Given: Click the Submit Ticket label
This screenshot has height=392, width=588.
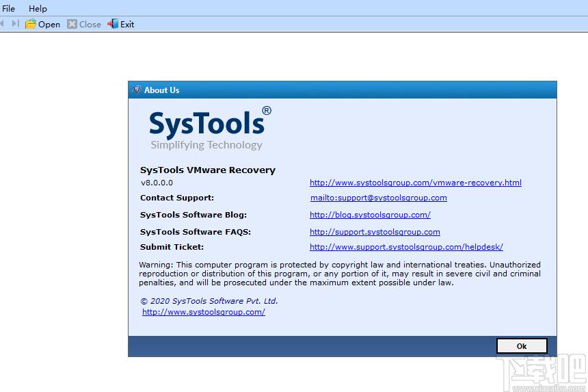Looking at the screenshot, I should click(172, 247).
